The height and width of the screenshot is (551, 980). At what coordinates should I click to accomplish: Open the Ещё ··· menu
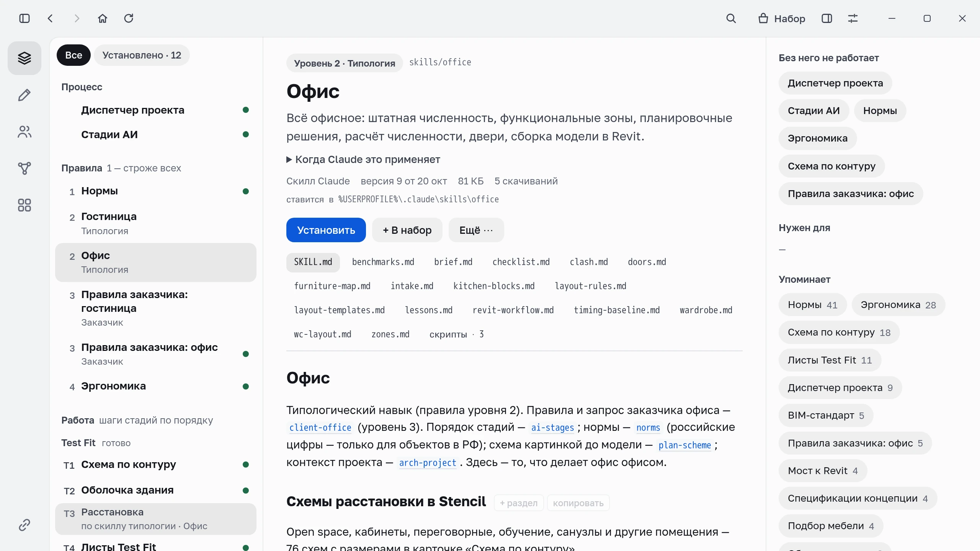pyautogui.click(x=476, y=230)
